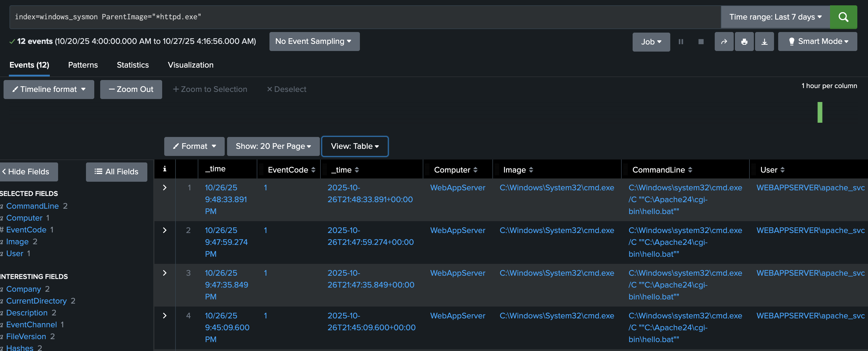Select the green timeline bar column

click(820, 112)
